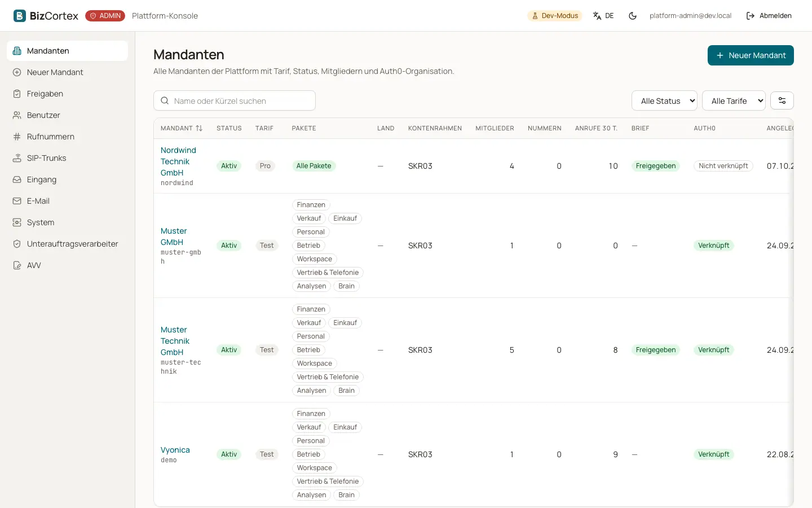Open Benutzer sidebar section

tap(68, 115)
